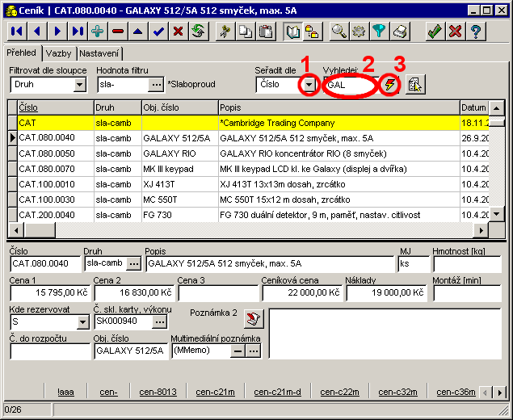Open the magnifier search tool
Screen dimensions: 513x420
pos(339,31)
